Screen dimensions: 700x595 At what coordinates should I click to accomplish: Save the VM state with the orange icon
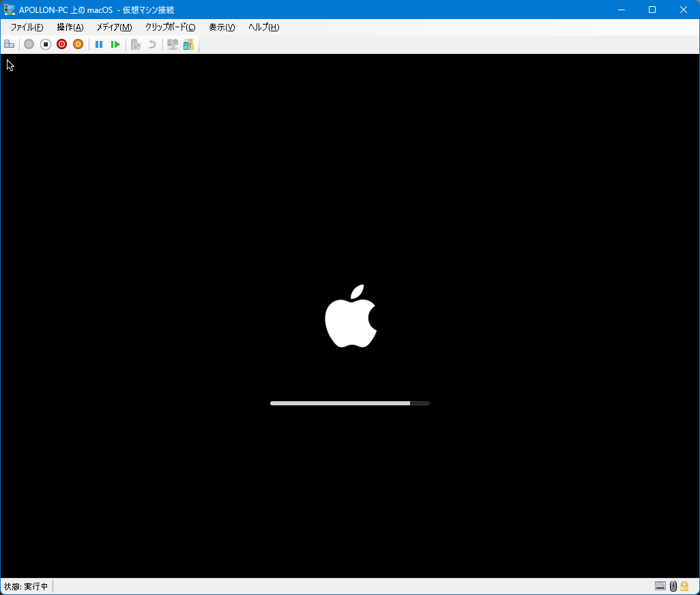click(78, 44)
